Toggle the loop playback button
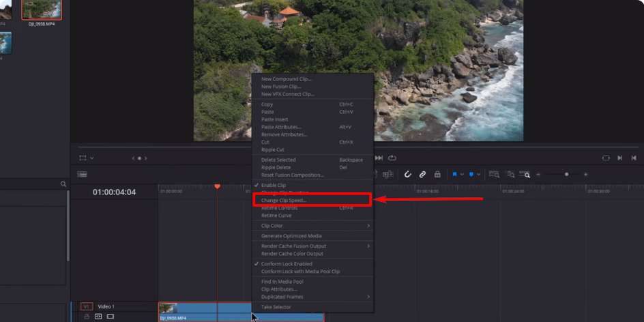Screen dimensions: 644x322 pos(392,158)
